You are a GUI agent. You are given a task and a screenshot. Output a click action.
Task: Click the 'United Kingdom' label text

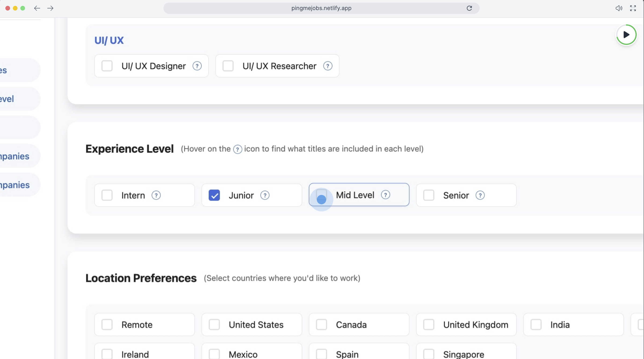click(475, 325)
